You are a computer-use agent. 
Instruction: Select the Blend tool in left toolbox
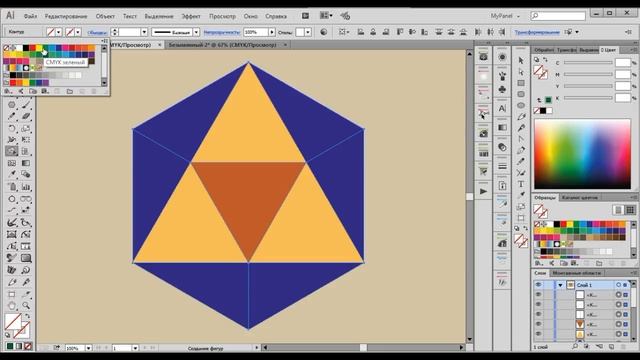pos(26,175)
